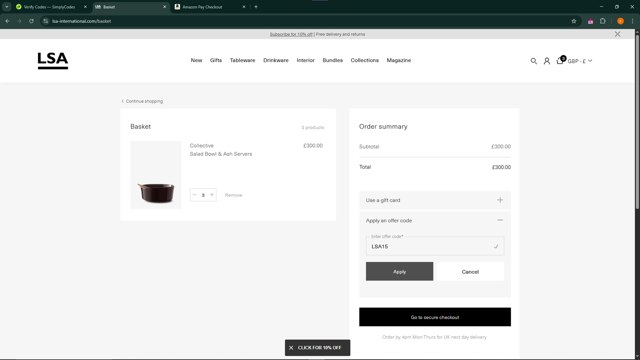This screenshot has width=640, height=360.
Task: Click the browser back arrow
Action: pyautogui.click(x=8, y=21)
